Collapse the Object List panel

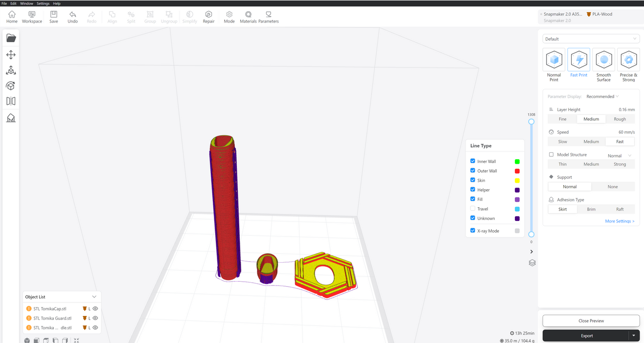tap(94, 297)
